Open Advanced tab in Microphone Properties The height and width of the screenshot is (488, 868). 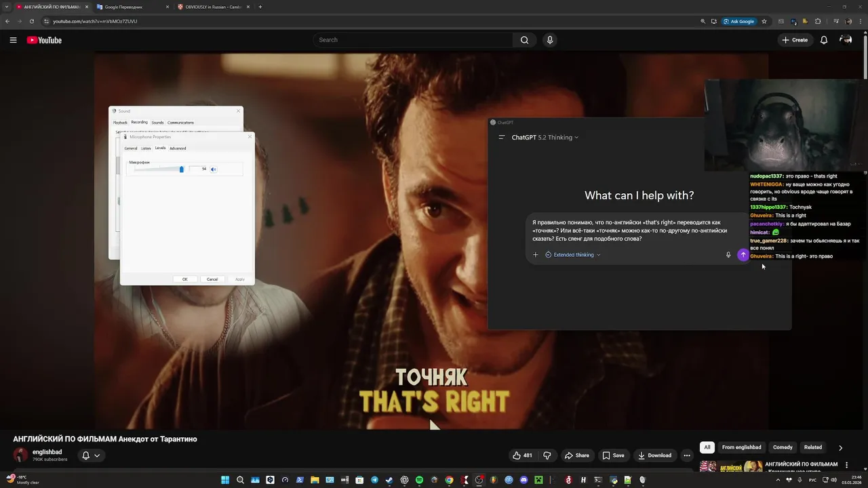point(178,148)
